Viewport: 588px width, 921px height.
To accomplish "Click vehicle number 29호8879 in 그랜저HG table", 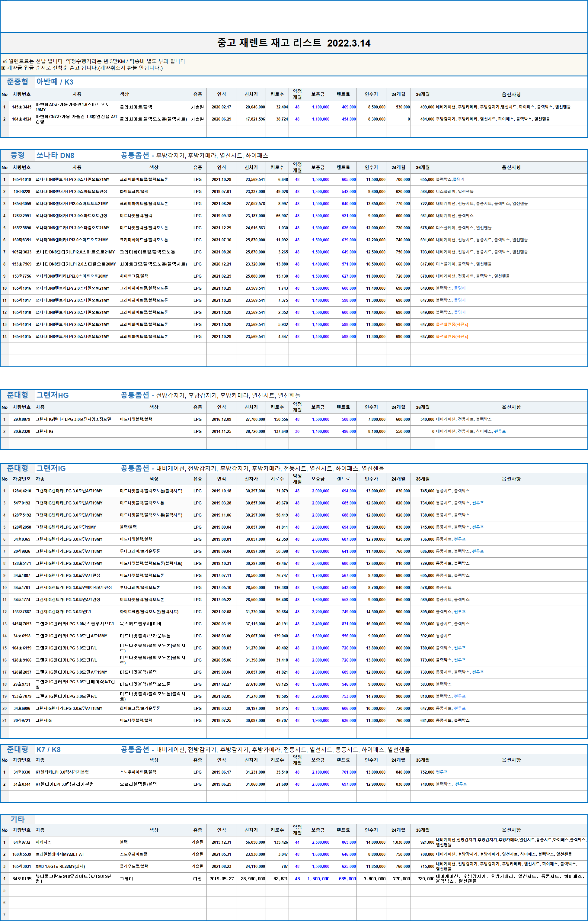I will [x=21, y=419].
